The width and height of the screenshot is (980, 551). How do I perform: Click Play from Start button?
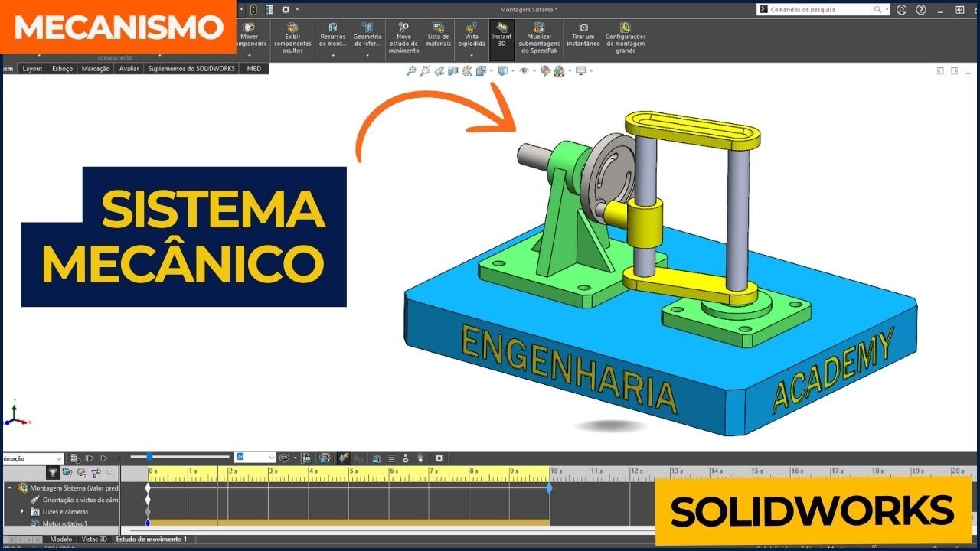90,458
